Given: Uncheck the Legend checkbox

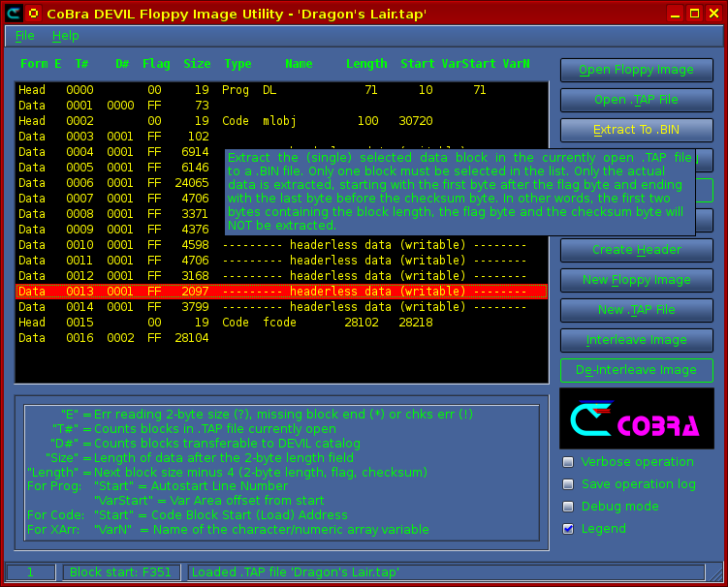Looking at the screenshot, I should (x=568, y=529).
